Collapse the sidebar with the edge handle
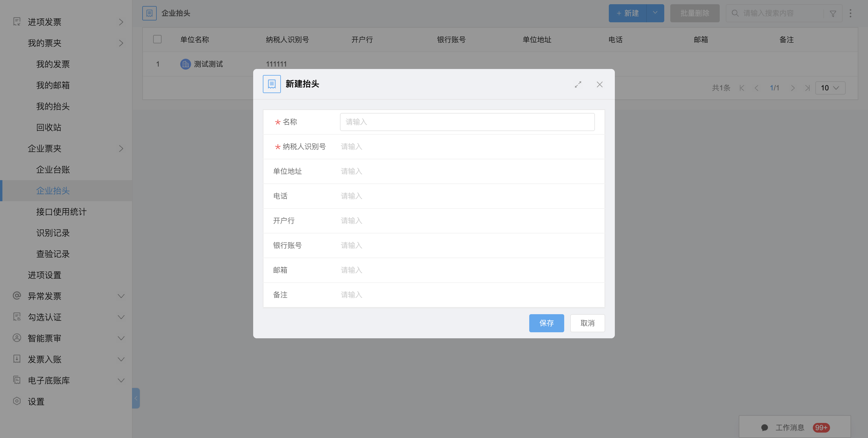Screen dimensions: 868x438 136,398
